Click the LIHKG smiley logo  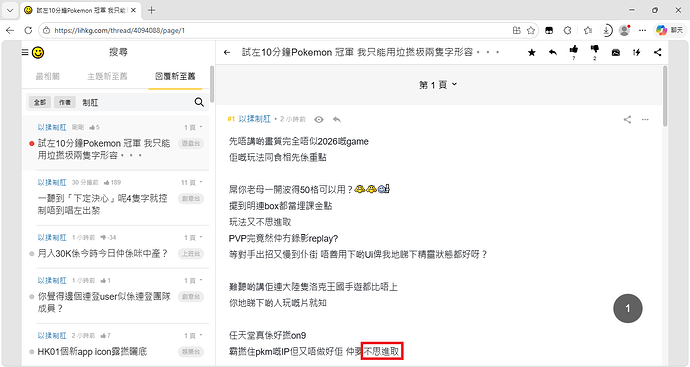[38, 52]
